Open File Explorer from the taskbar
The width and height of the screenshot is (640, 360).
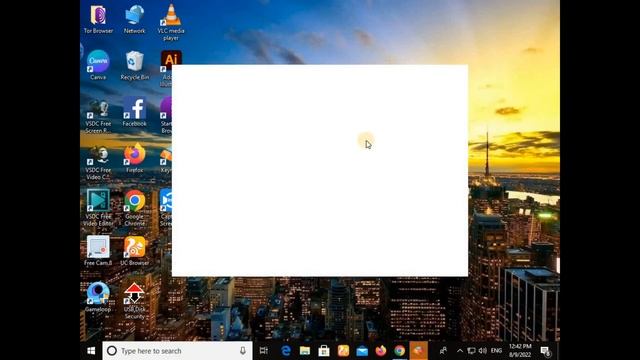305,351
